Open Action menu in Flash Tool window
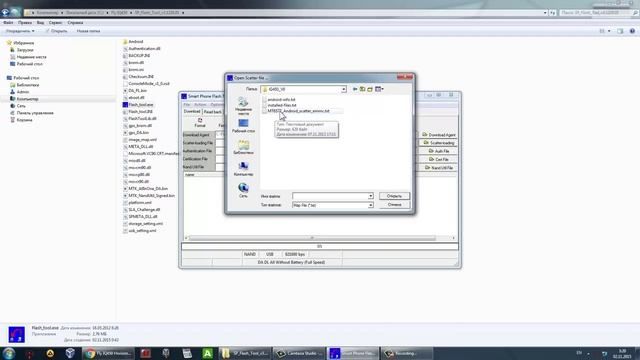 [x=200, y=104]
